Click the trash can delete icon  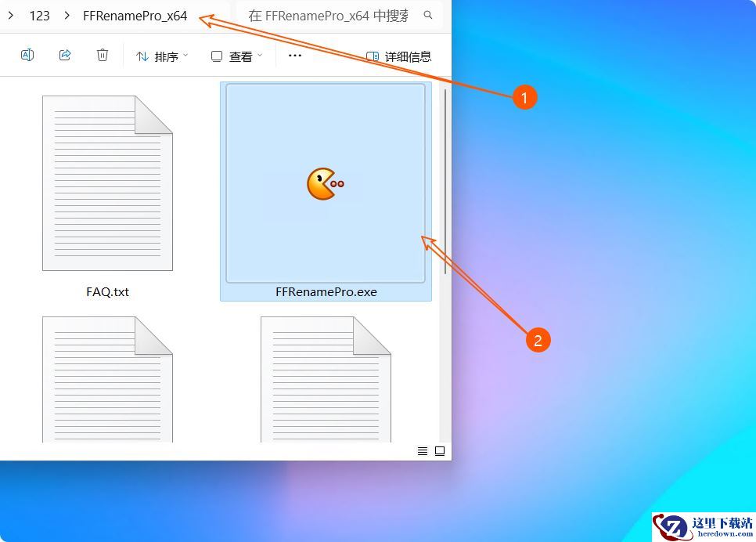pos(103,56)
